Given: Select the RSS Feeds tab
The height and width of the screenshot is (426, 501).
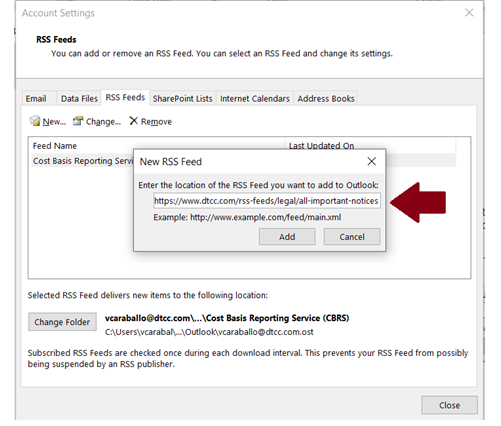Looking at the screenshot, I should (x=125, y=97).
